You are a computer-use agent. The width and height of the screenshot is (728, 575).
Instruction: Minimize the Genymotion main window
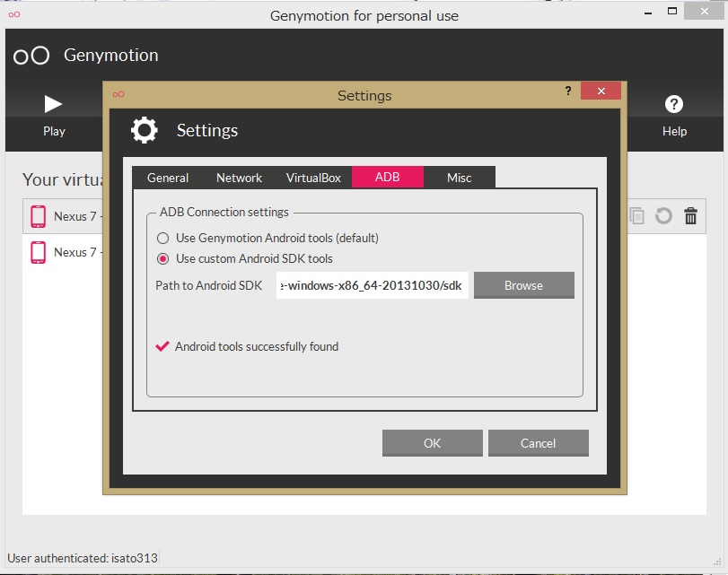pyautogui.click(x=648, y=13)
